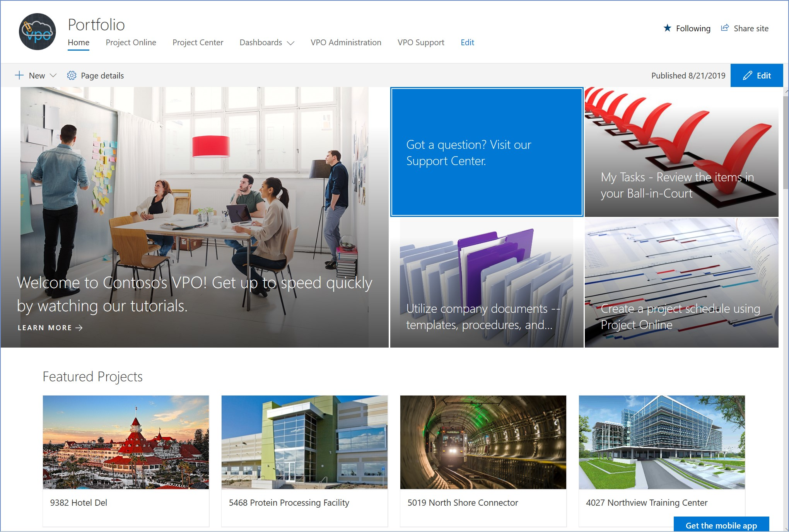The height and width of the screenshot is (532, 789).
Task: Click the Edit pencil icon
Action: coord(747,75)
